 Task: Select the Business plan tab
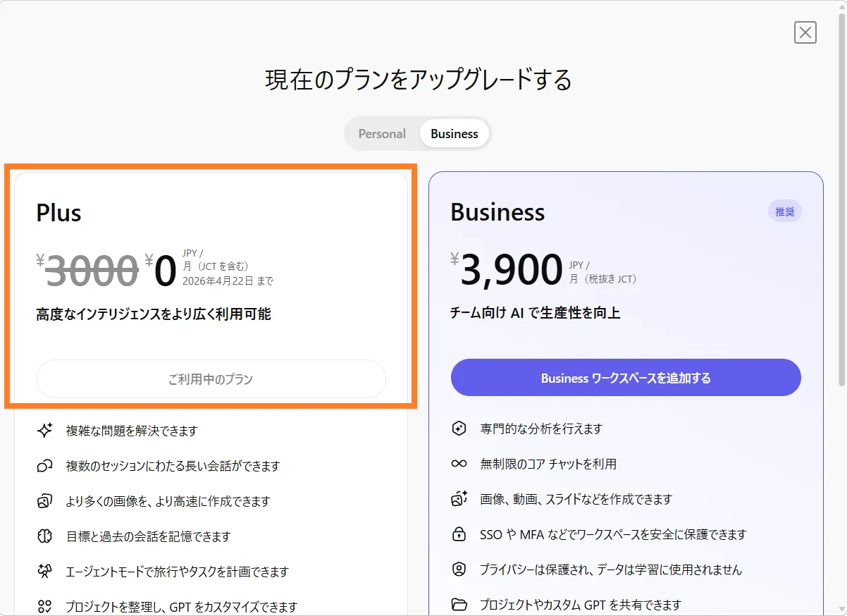[x=455, y=134]
